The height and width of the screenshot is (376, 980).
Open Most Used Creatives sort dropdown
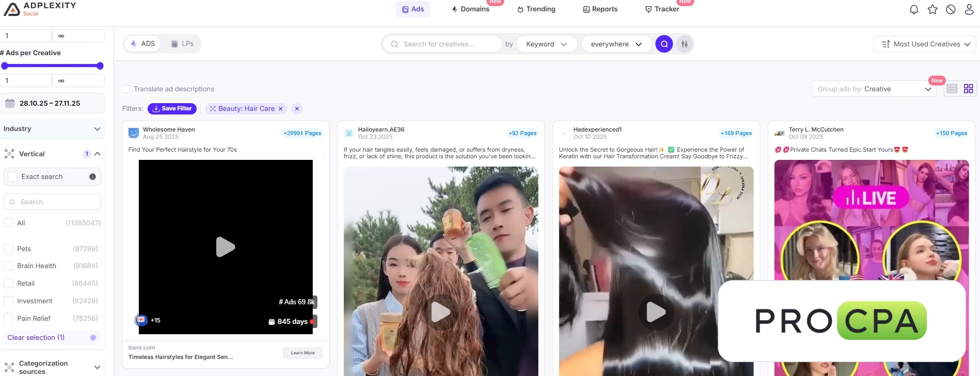coord(925,44)
